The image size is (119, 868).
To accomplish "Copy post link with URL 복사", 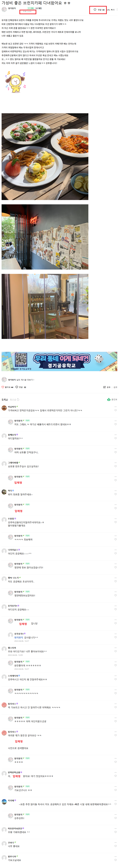I will point(111,10).
